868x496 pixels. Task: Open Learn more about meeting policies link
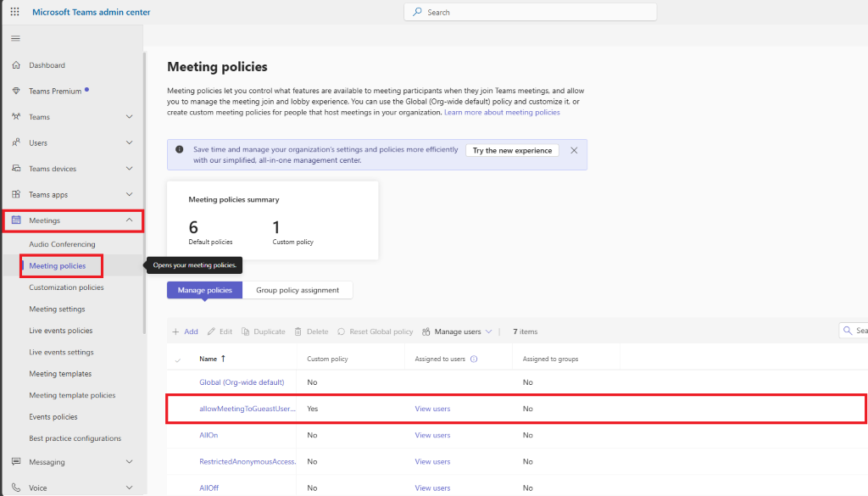click(x=502, y=112)
